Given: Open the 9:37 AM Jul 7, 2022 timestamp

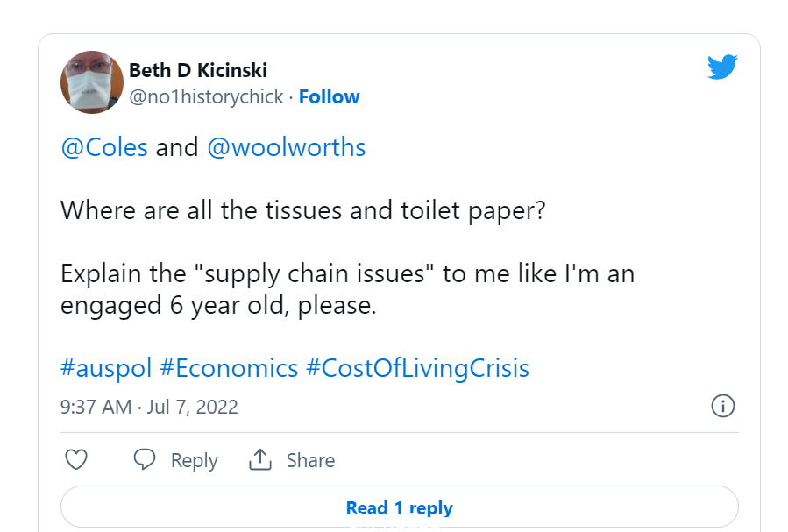Looking at the screenshot, I should point(149,407).
